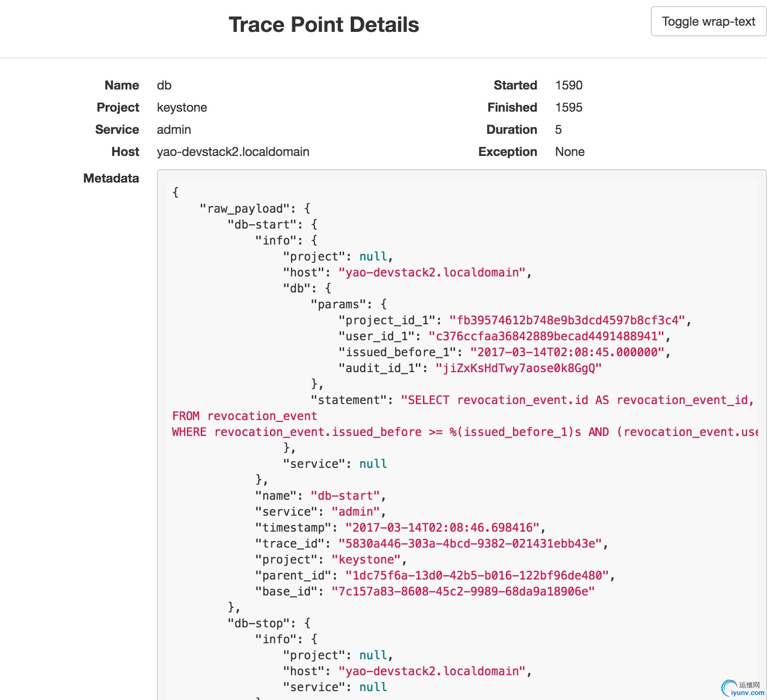This screenshot has height=700, width=767.
Task: Click the project_id_1 value string
Action: (x=567, y=320)
